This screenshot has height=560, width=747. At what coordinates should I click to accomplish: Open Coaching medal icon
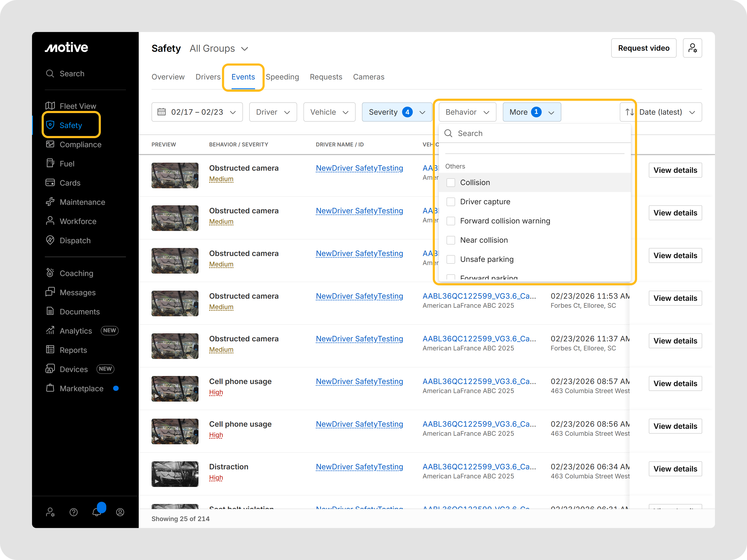coord(50,273)
